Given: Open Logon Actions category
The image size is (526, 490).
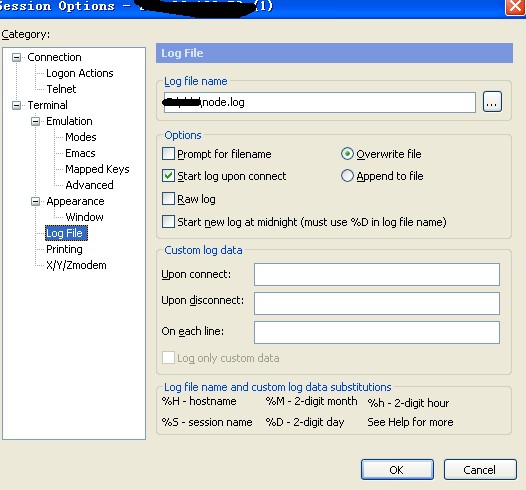Looking at the screenshot, I should [x=80, y=73].
